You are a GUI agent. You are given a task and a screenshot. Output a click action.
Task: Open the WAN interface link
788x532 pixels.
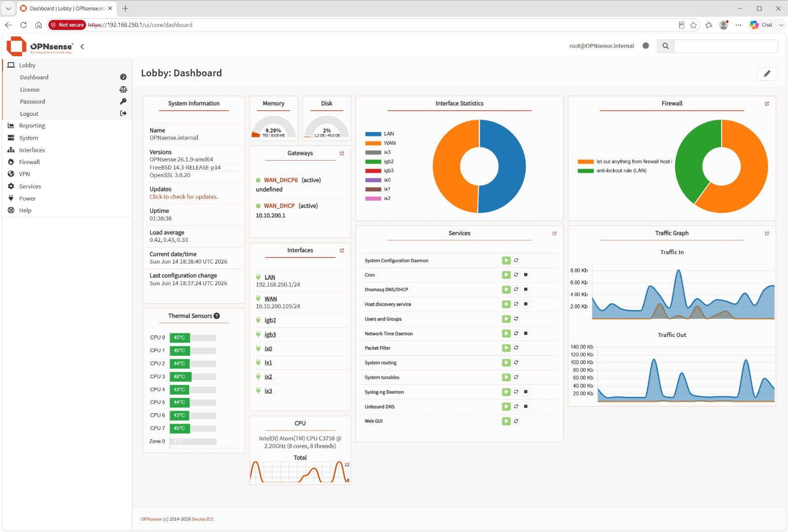pos(271,299)
